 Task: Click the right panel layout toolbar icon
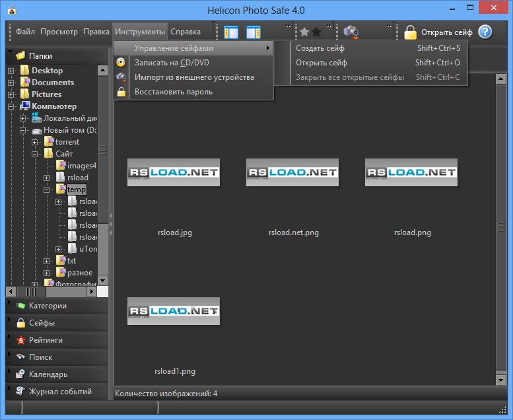254,32
